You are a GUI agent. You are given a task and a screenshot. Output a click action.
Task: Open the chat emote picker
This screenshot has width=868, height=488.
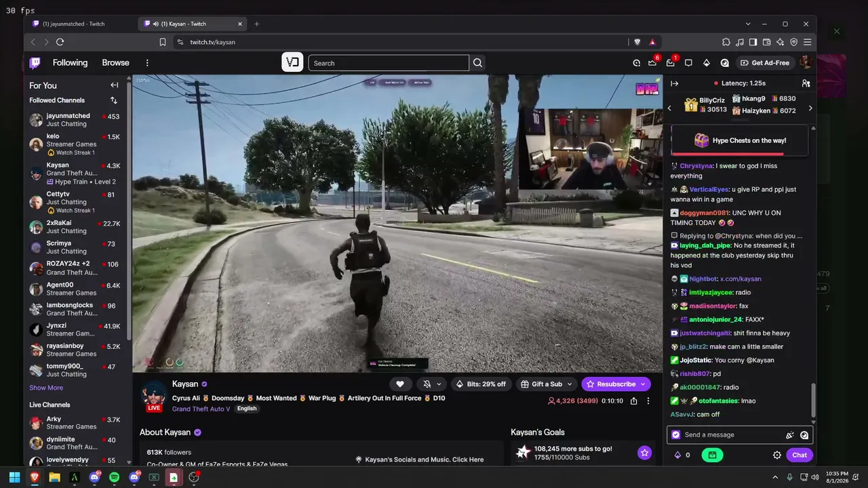tap(804, 435)
